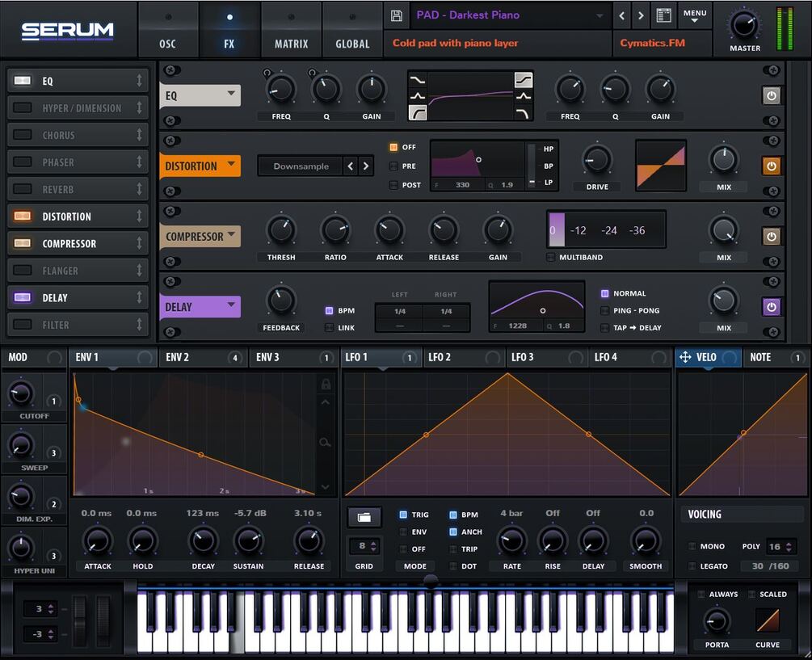The image size is (812, 660).
Task: Reorder Distortion in the FX rack list
Action: point(139,216)
